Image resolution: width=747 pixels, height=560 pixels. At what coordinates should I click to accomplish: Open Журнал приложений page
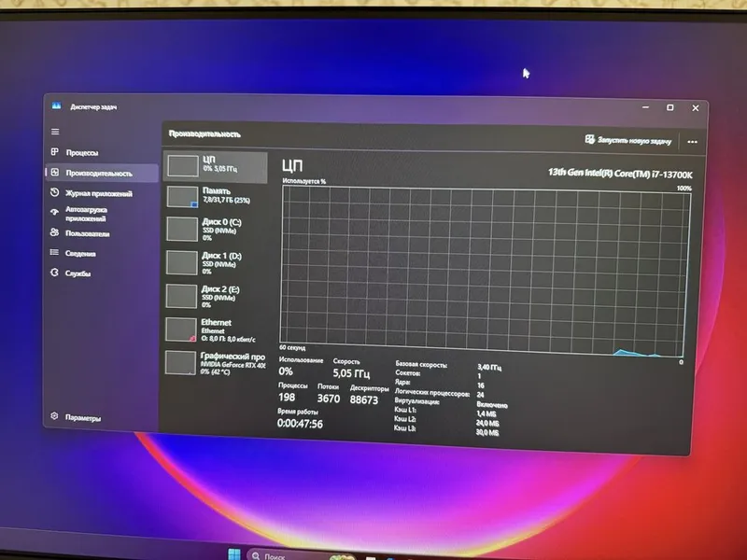tap(98, 193)
